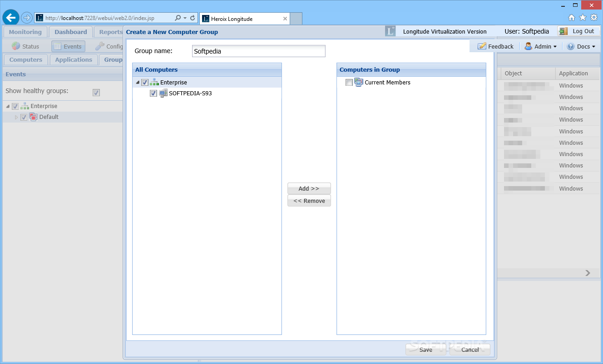Image resolution: width=603 pixels, height=364 pixels.
Task: Toggle Show healthy groups checkbox
Action: 96,93
